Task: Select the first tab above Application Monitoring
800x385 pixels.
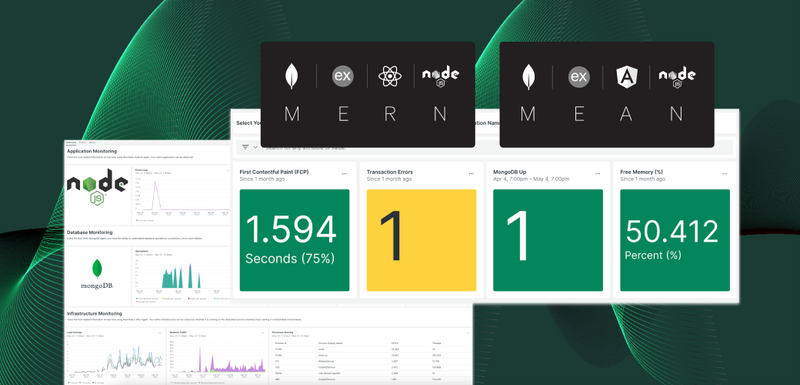Action: point(71,142)
